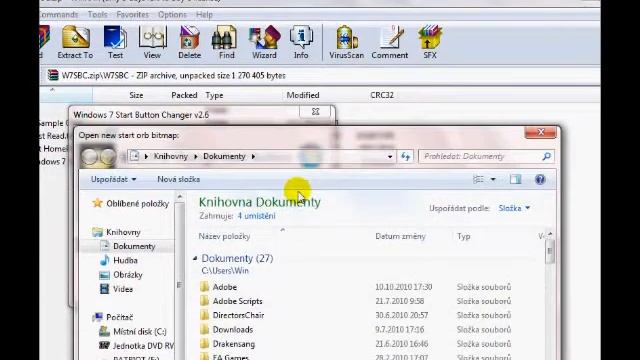Launch the Wizard icon in WinRAR toolbar
640x360 pixels.
tap(264, 42)
